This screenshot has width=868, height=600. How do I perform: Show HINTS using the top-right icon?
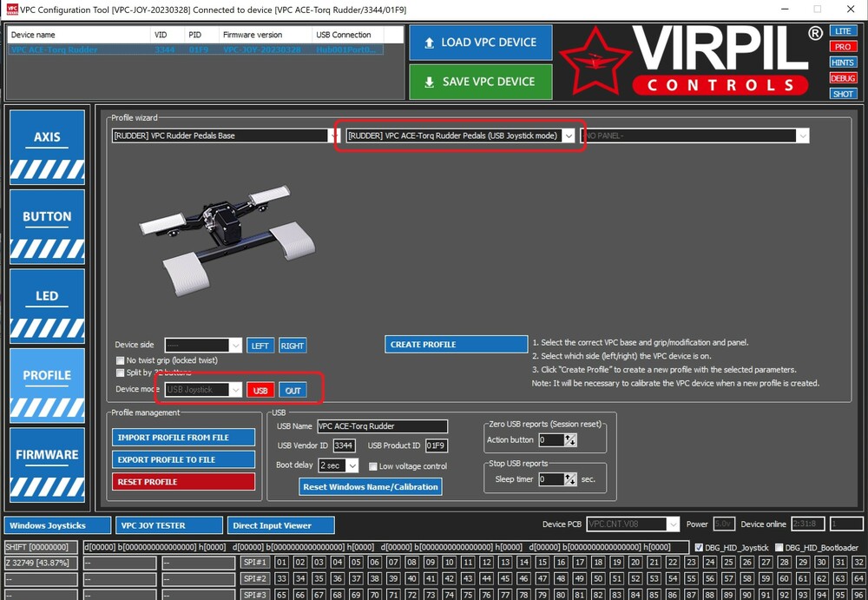[843, 62]
